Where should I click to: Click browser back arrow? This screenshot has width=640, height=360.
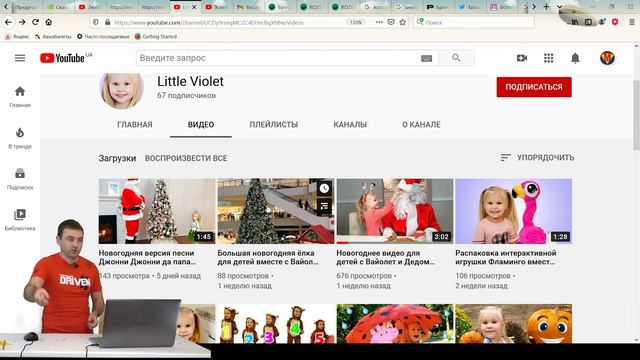(8, 22)
